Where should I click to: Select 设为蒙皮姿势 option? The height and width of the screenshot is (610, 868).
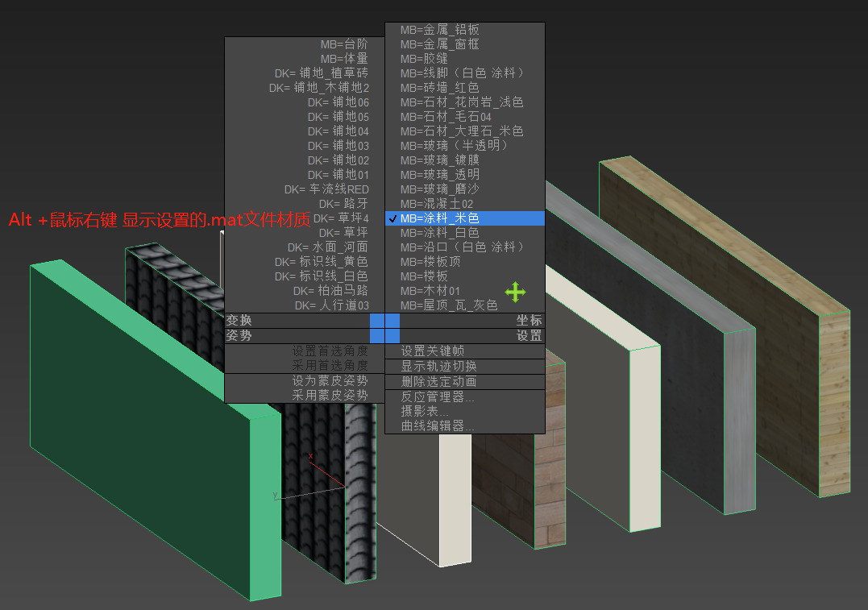330,380
